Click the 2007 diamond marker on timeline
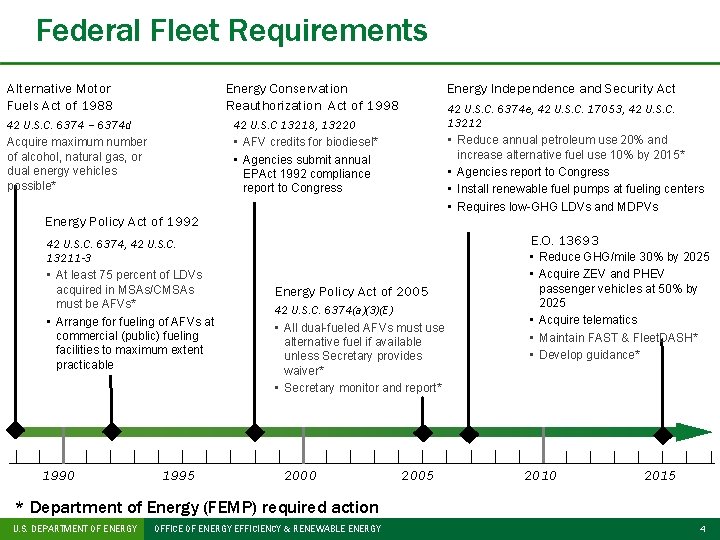 coord(469,434)
